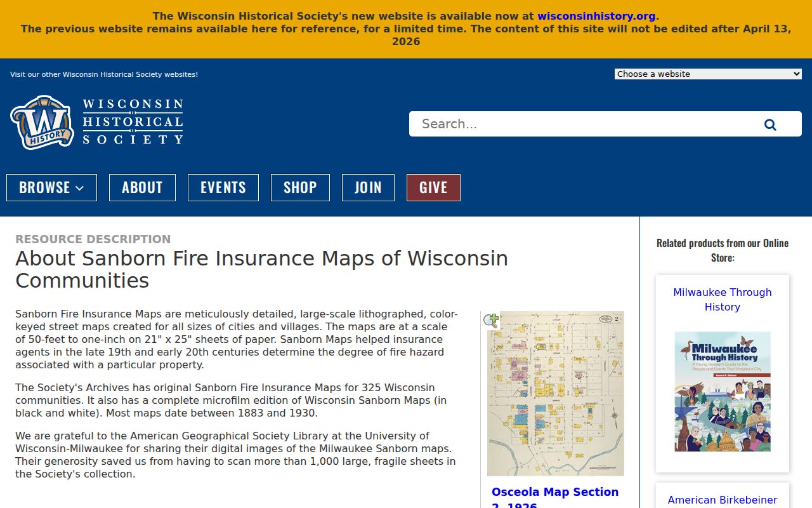Click the Related products from our Online Store heading
The height and width of the screenshot is (508, 812).
[x=723, y=250]
